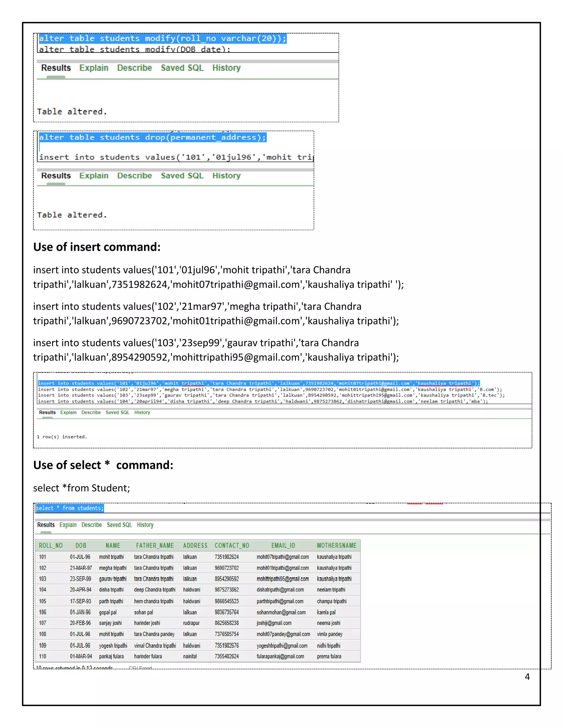
Task: Click the CONTACT_NO column header
Action: pyautogui.click(x=232, y=545)
